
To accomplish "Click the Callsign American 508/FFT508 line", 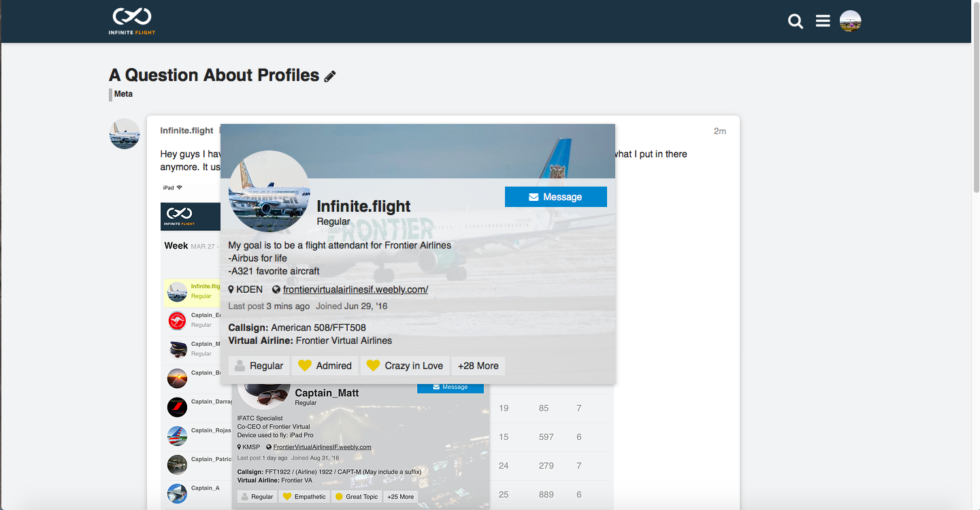I will click(297, 328).
